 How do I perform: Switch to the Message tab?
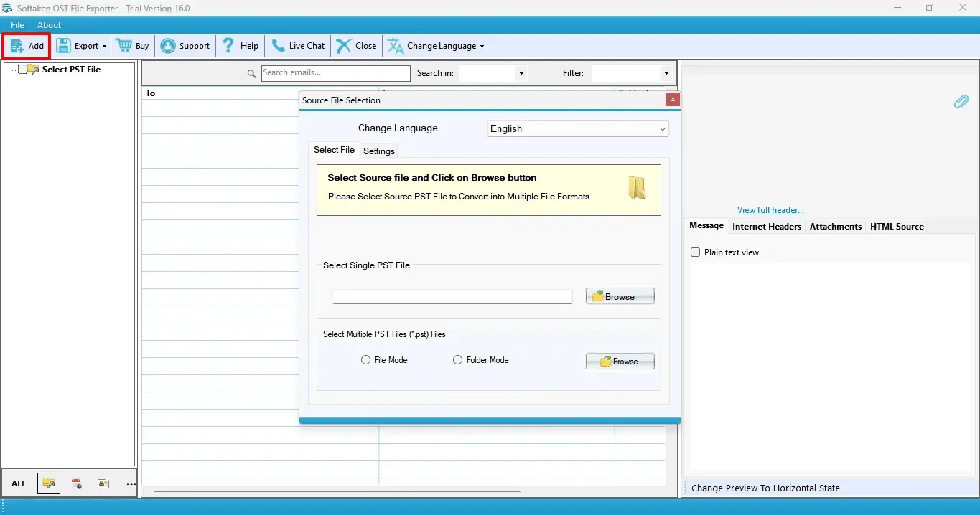pyautogui.click(x=706, y=225)
